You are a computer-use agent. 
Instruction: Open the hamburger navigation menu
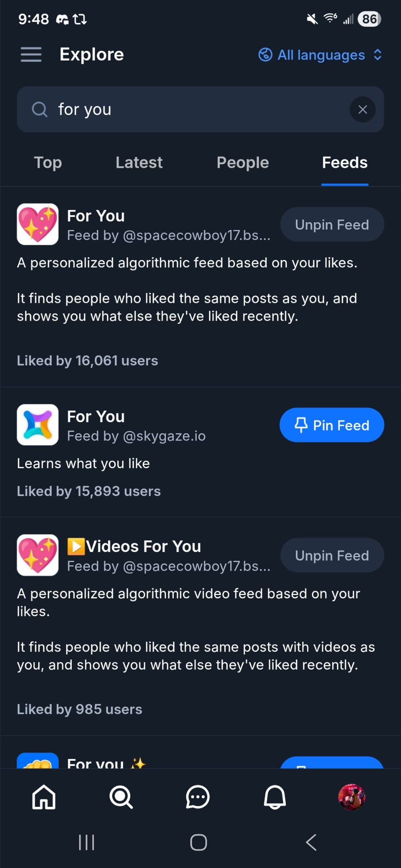pos(31,55)
